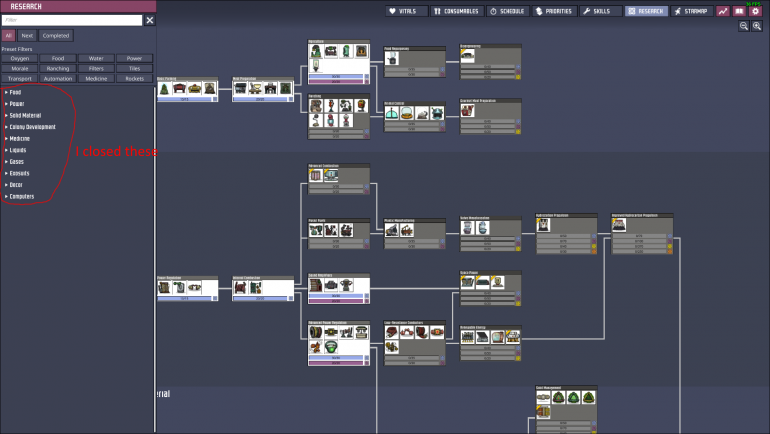Click the first icon in Plastic Manufacturing node
The image size is (770, 434).
[391, 230]
